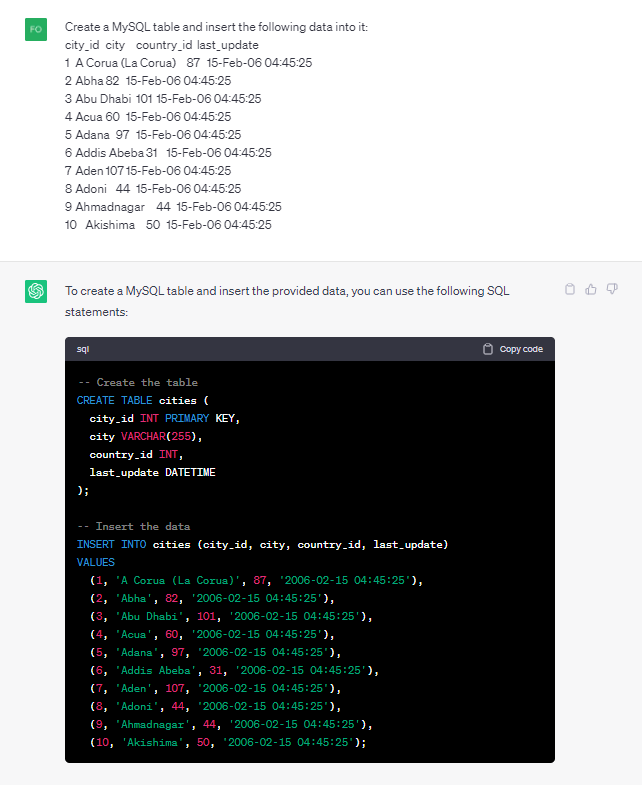Image resolution: width=642 pixels, height=785 pixels.
Task: Select the row '3 Abu Dhabi 101' in prompt
Action: [x=163, y=99]
